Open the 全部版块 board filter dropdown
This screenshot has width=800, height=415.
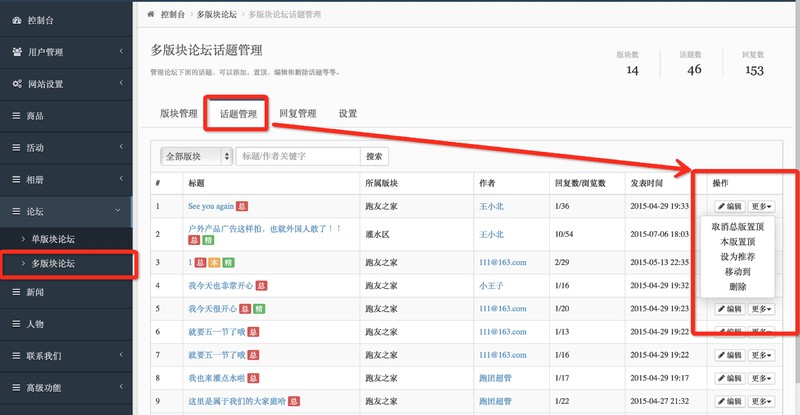click(x=196, y=156)
